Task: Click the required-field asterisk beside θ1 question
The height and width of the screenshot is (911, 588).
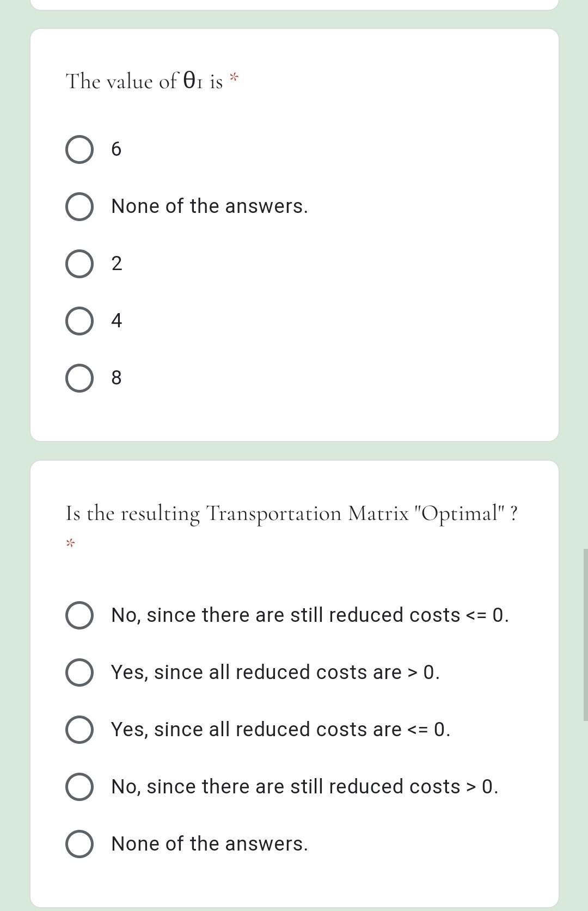Action: click(x=234, y=76)
